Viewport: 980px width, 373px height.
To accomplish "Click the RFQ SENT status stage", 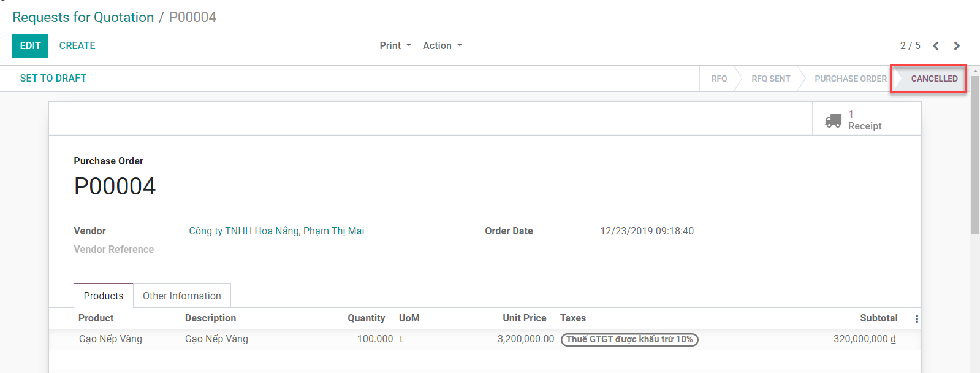I will click(x=770, y=79).
